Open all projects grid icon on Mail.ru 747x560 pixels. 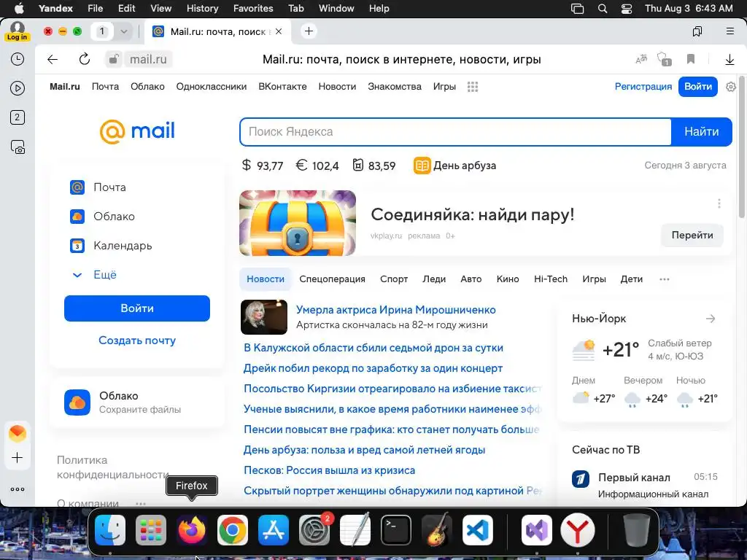pyautogui.click(x=473, y=87)
